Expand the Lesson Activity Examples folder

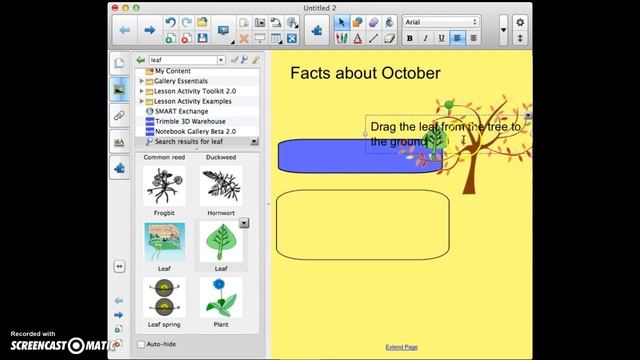[142, 101]
